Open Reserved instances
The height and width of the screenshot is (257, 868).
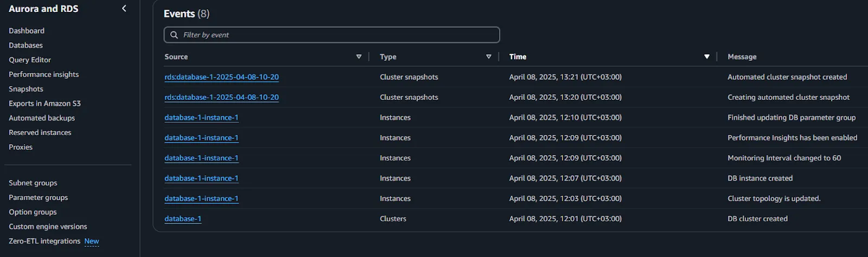[40, 132]
